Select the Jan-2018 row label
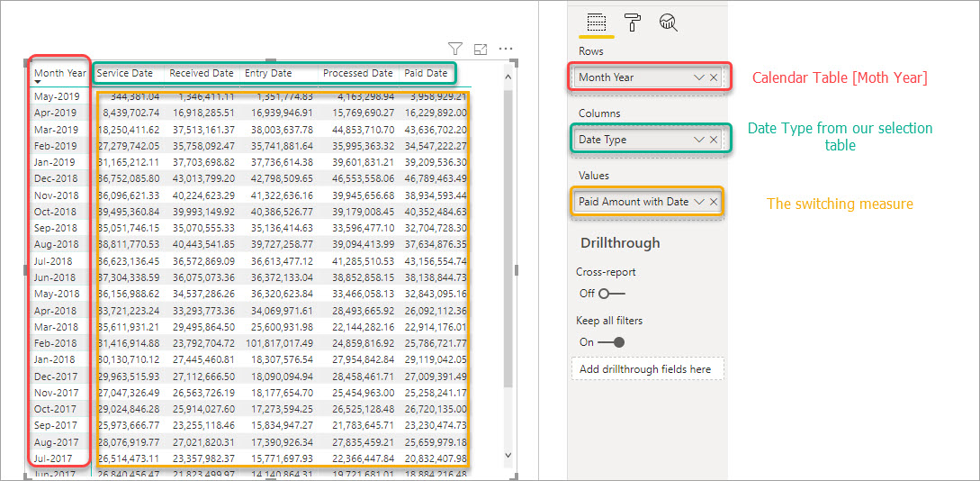Image resolution: width=980 pixels, height=481 pixels. point(55,359)
